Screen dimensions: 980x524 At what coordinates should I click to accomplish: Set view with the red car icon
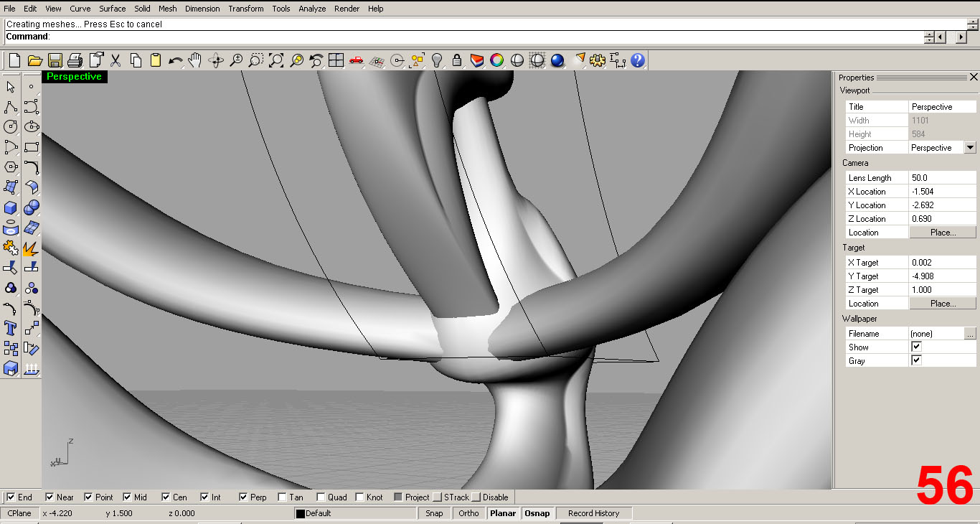(357, 60)
